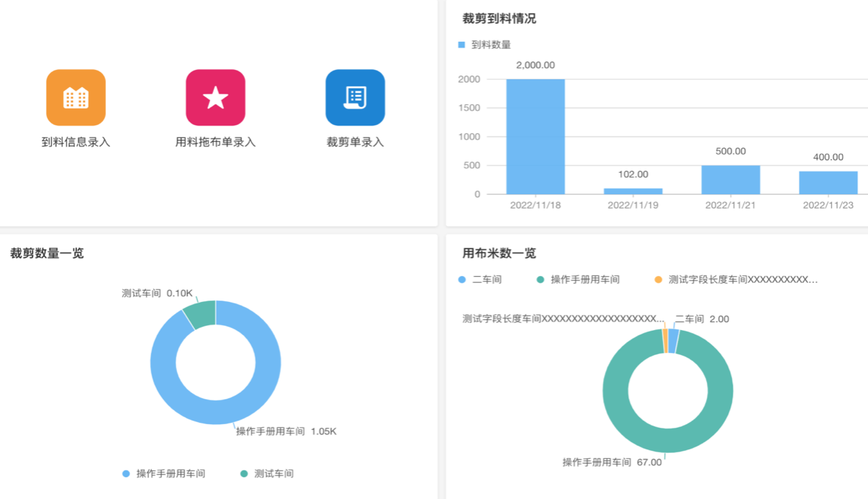Click the 到料信息录入 text label
The image size is (868, 499).
(76, 142)
